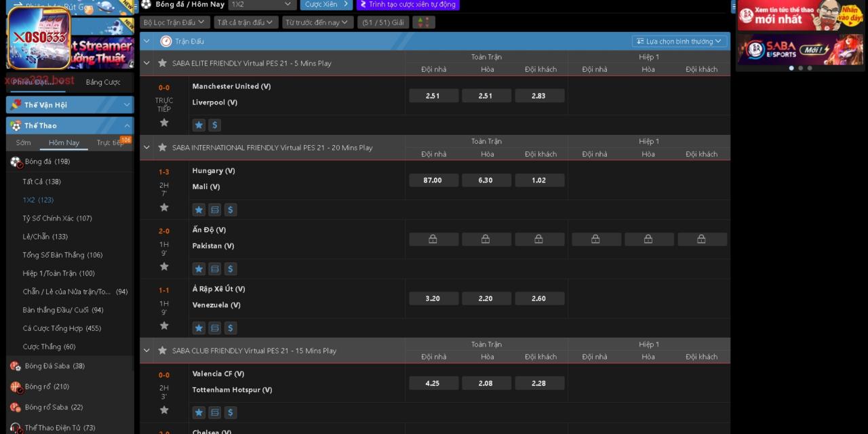This screenshot has width=868, height=434.
Task: Open the statistics icon under Ấn Độ vs Pakistan
Action: tap(214, 269)
